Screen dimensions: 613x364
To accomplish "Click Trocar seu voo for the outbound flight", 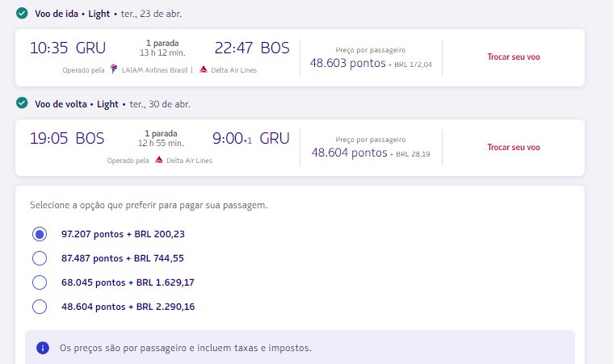I will point(514,57).
